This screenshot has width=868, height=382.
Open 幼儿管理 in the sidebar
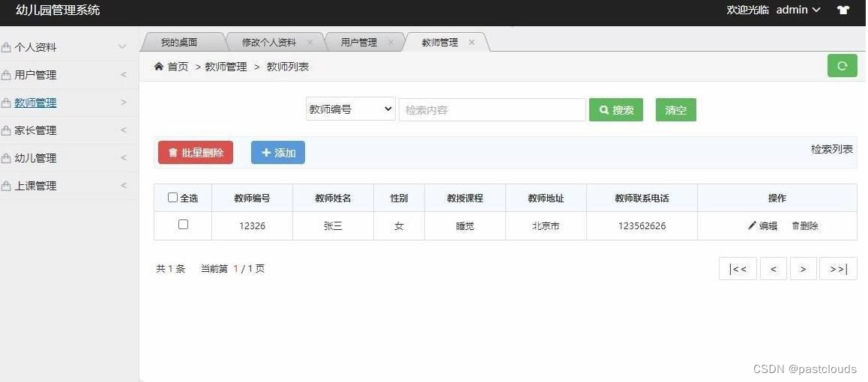click(x=35, y=159)
